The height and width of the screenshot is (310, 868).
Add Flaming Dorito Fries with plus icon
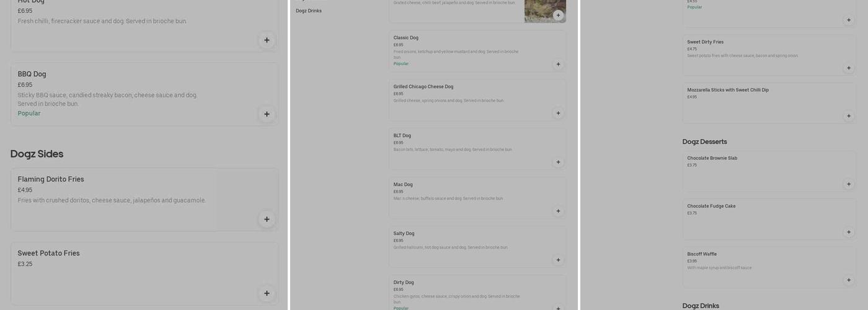(x=267, y=219)
